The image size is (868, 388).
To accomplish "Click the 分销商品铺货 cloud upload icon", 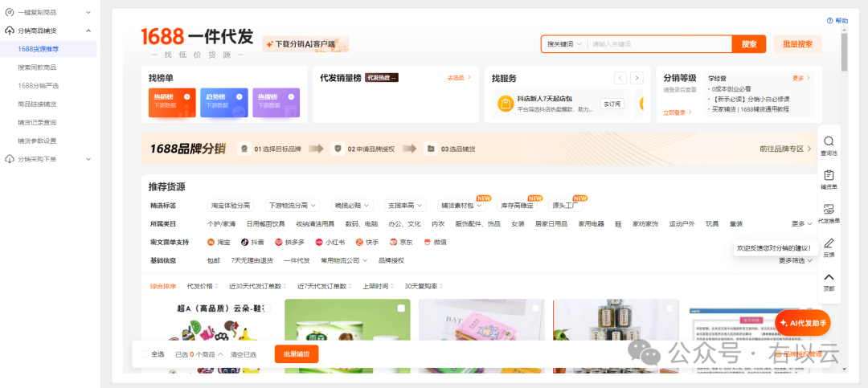I will [9, 31].
